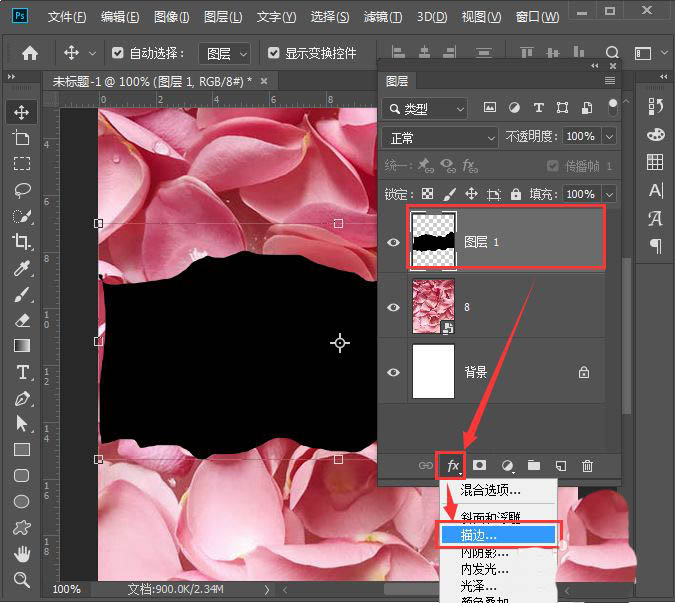Choose 混合选项... from the fx menu

498,490
